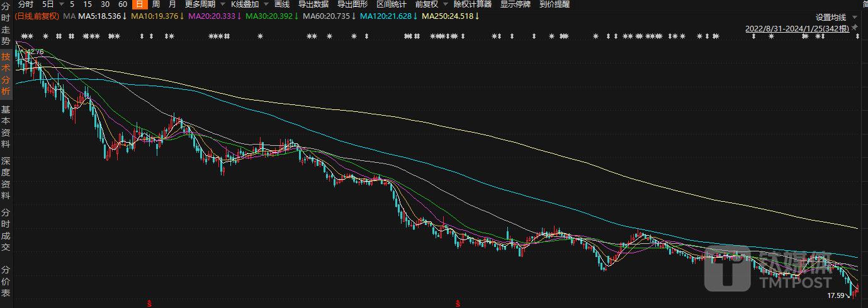Click the second red S marker on bottom axis

pos(458,304)
